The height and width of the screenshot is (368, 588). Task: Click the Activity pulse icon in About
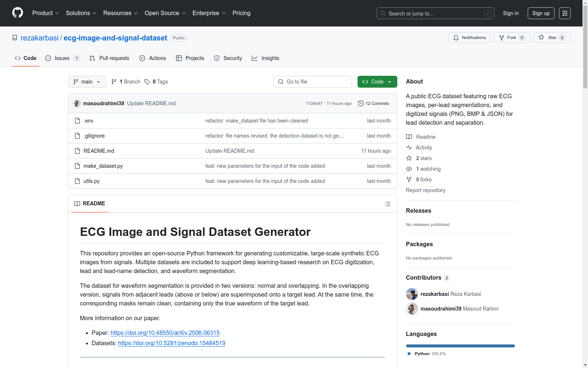pos(409,148)
